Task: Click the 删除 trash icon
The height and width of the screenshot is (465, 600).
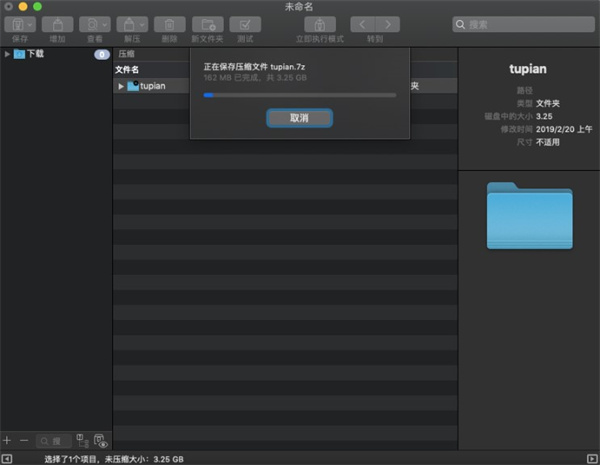Action: [x=170, y=25]
